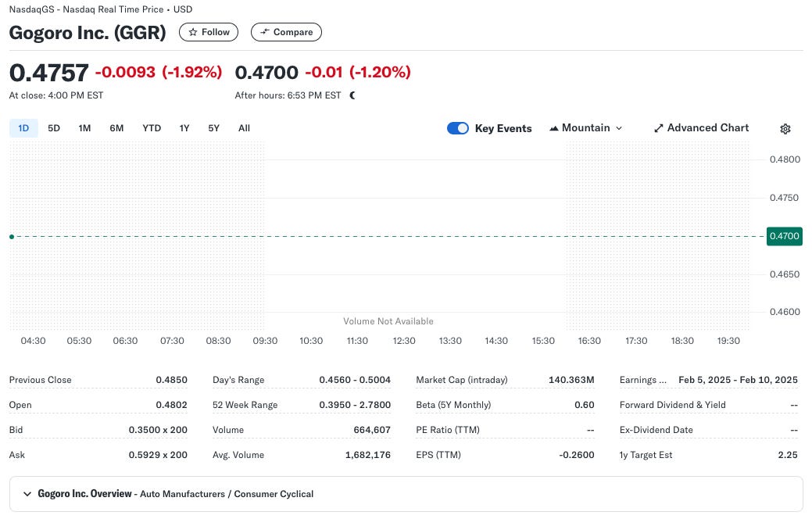This screenshot has width=812, height=519.
Task: Click the Avg. Volume value 1,682,176
Action: 367,455
